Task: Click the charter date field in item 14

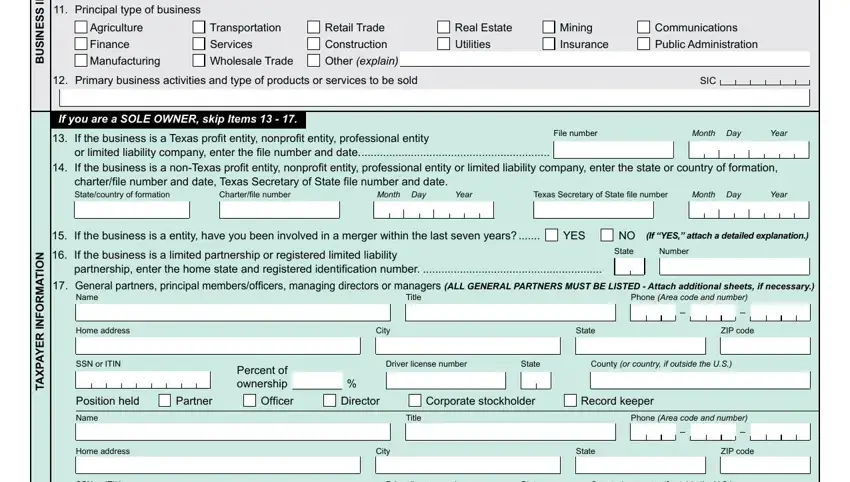Action: point(433,210)
